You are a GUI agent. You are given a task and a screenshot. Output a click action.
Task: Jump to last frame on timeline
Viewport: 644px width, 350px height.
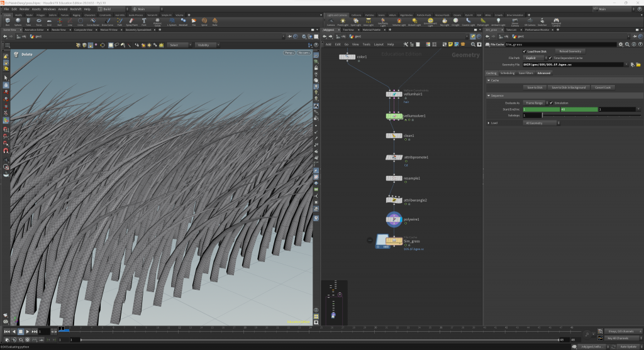pos(35,332)
